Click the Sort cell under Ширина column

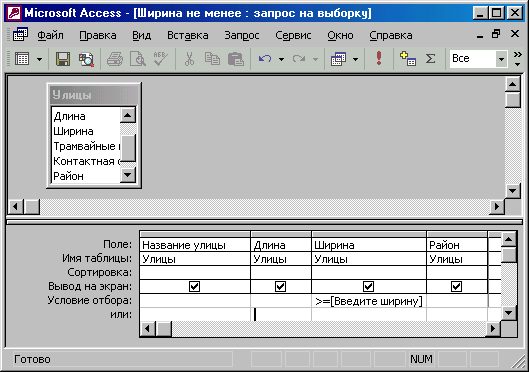point(369,273)
